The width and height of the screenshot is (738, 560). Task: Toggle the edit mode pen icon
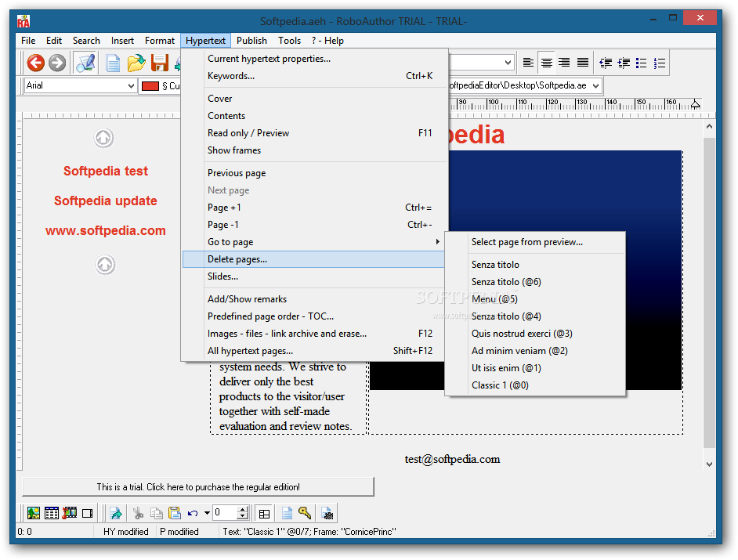(x=85, y=63)
